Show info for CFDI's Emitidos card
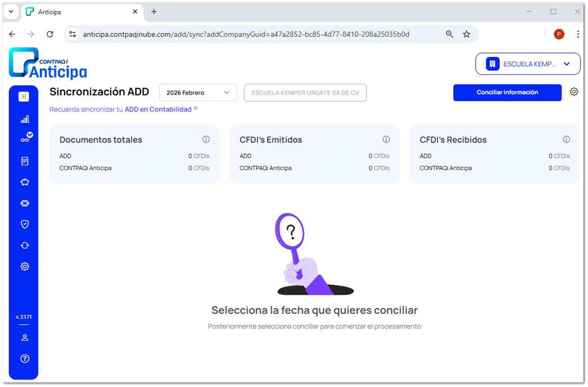This screenshot has width=588, height=387. (386, 139)
